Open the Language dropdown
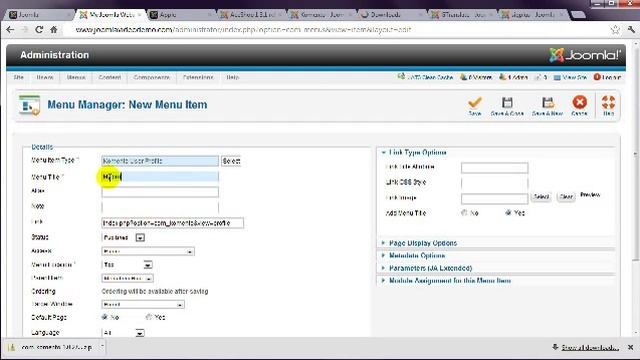Screen dimensions: 640x360 pyautogui.click(x=123, y=333)
